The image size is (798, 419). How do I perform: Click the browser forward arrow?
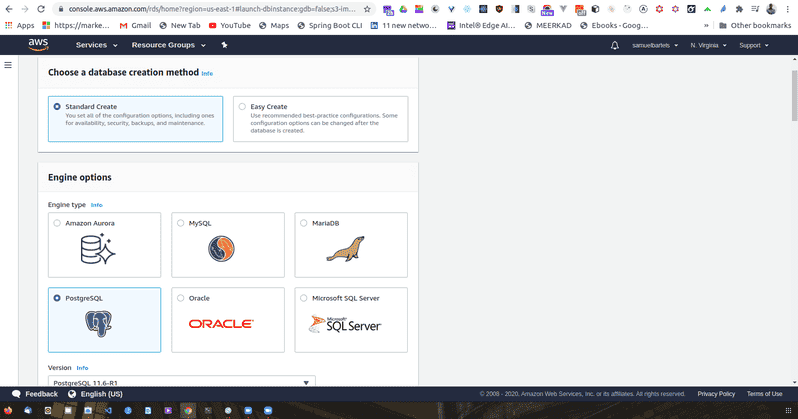pyautogui.click(x=24, y=9)
